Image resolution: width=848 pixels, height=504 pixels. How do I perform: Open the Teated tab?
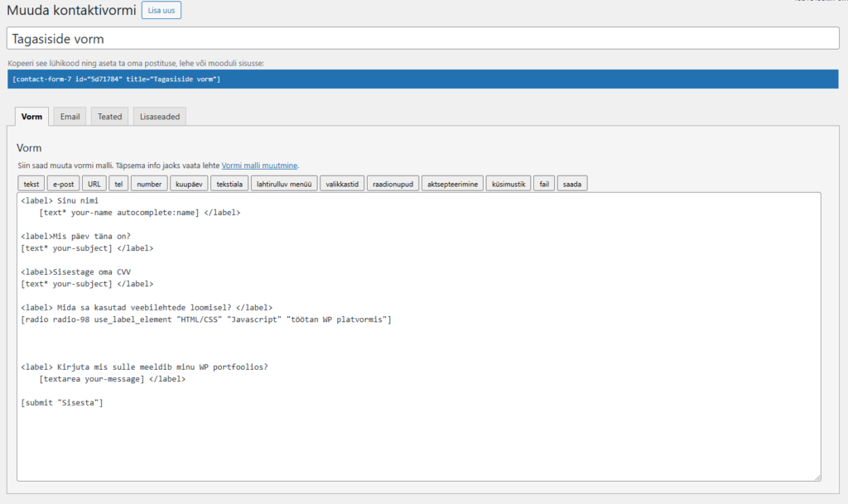point(109,117)
